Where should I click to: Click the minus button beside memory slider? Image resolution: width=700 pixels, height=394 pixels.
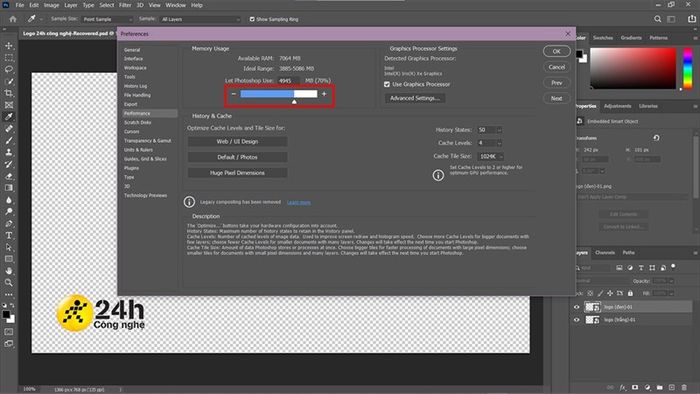pos(233,94)
